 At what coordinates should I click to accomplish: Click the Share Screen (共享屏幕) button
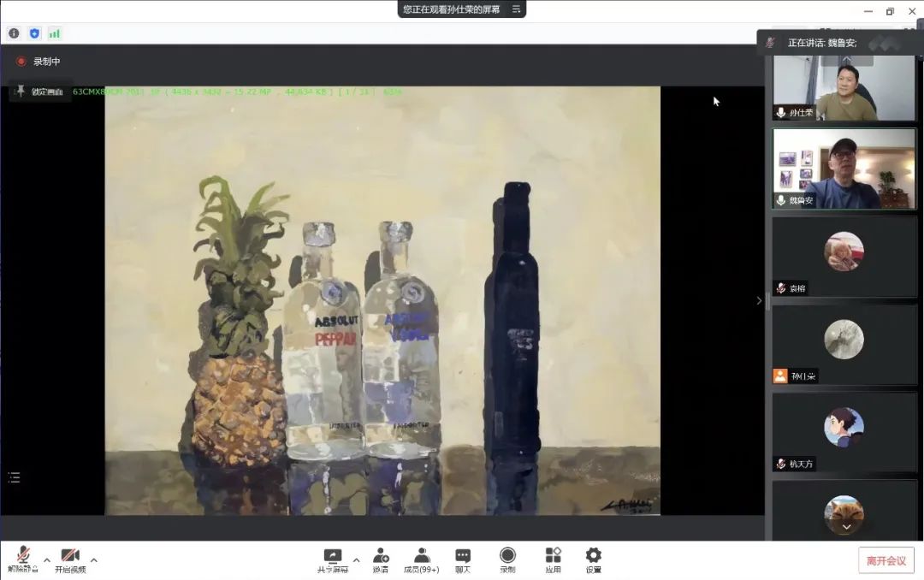tap(333, 559)
